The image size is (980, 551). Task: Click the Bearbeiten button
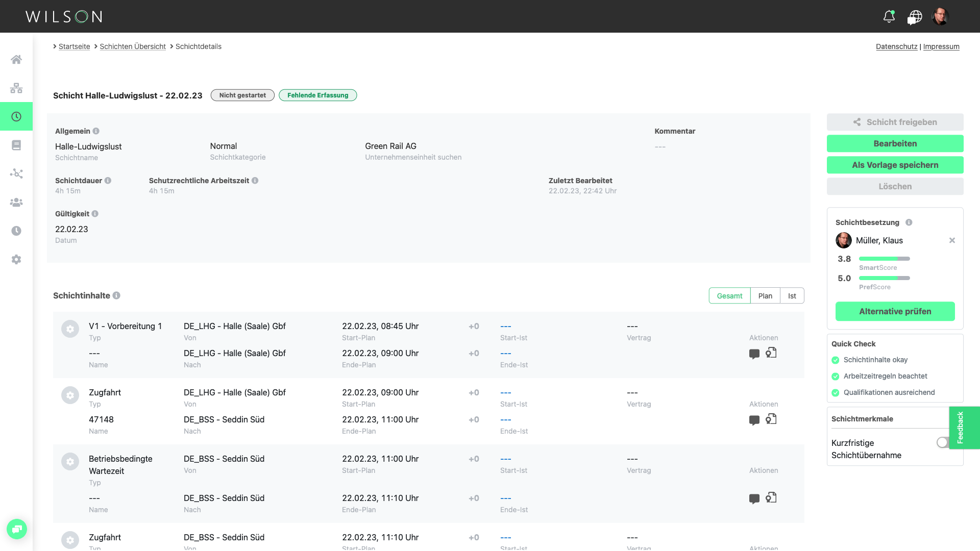(895, 143)
